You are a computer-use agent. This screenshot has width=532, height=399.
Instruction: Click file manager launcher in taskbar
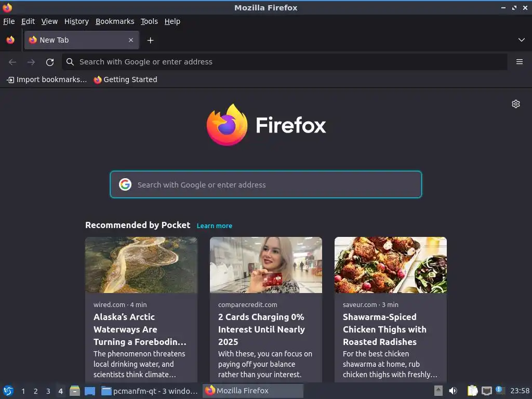75,391
